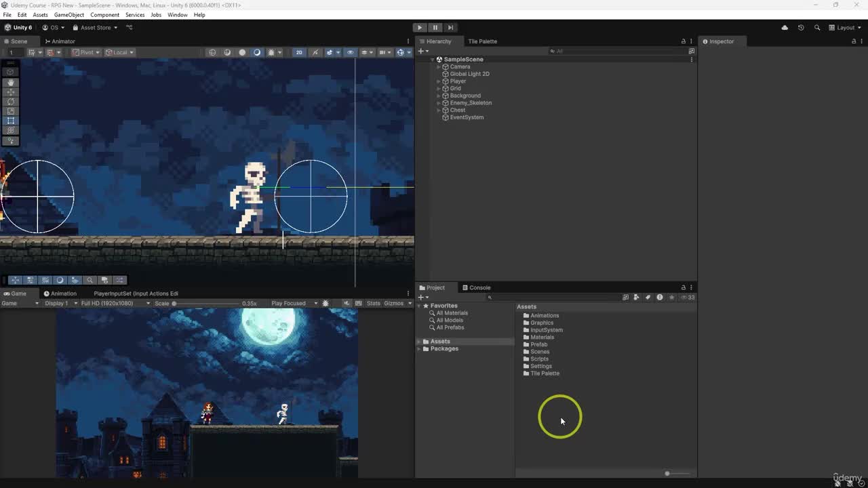Open the Asset Store button
868x488 pixels.
click(x=95, y=28)
